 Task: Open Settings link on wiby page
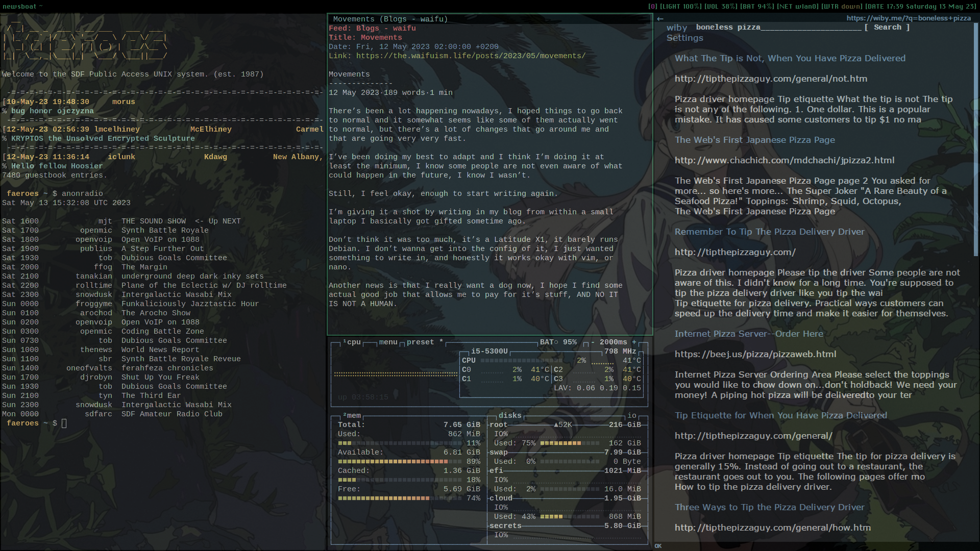point(684,38)
